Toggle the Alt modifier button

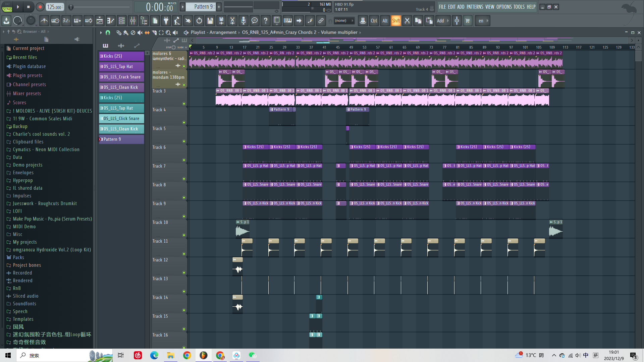385,21
